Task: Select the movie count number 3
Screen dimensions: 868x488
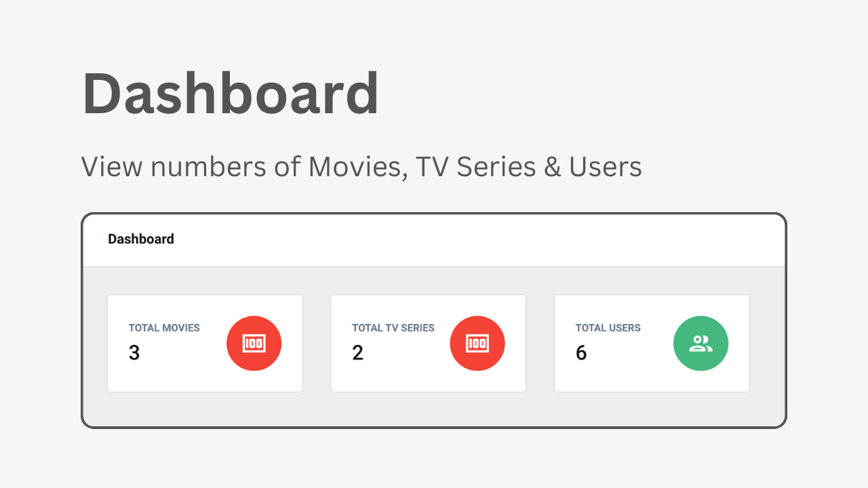Action: (x=134, y=353)
